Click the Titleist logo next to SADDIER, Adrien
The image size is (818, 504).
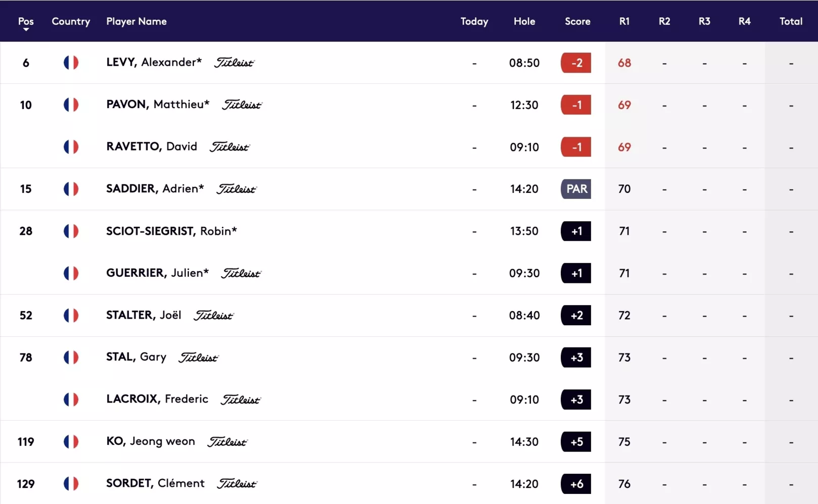pyautogui.click(x=236, y=189)
